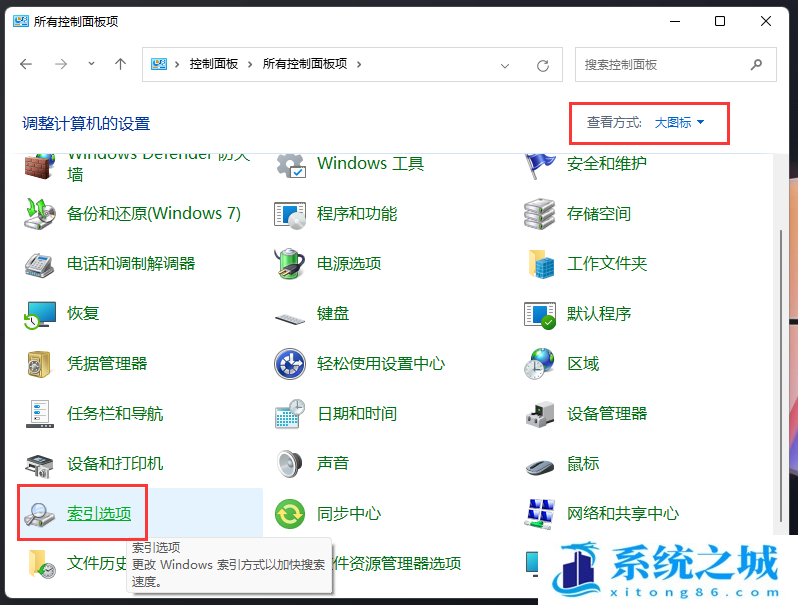Open the 查看方式 大图标 dropdown

point(679,123)
